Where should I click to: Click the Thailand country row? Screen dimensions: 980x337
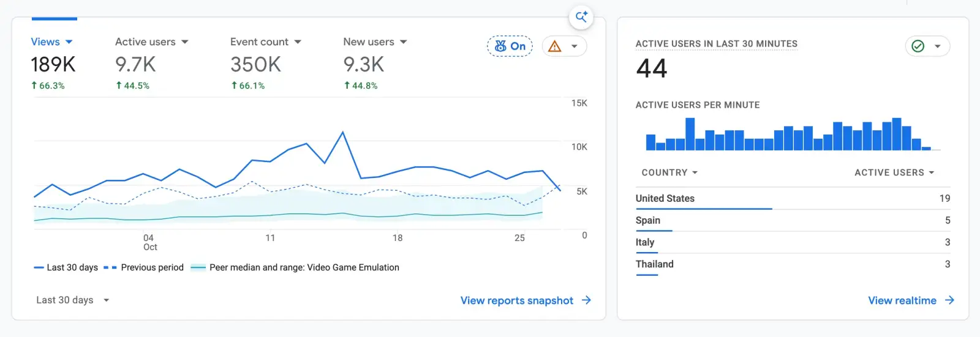793,265
